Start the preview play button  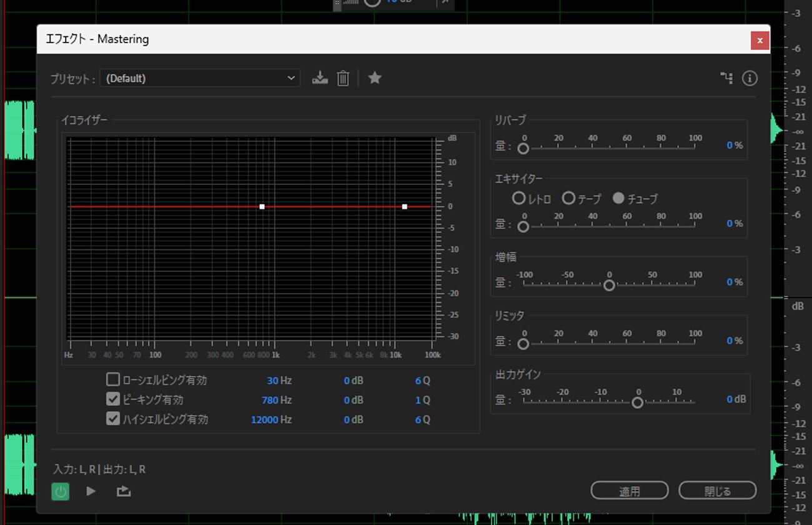91,491
